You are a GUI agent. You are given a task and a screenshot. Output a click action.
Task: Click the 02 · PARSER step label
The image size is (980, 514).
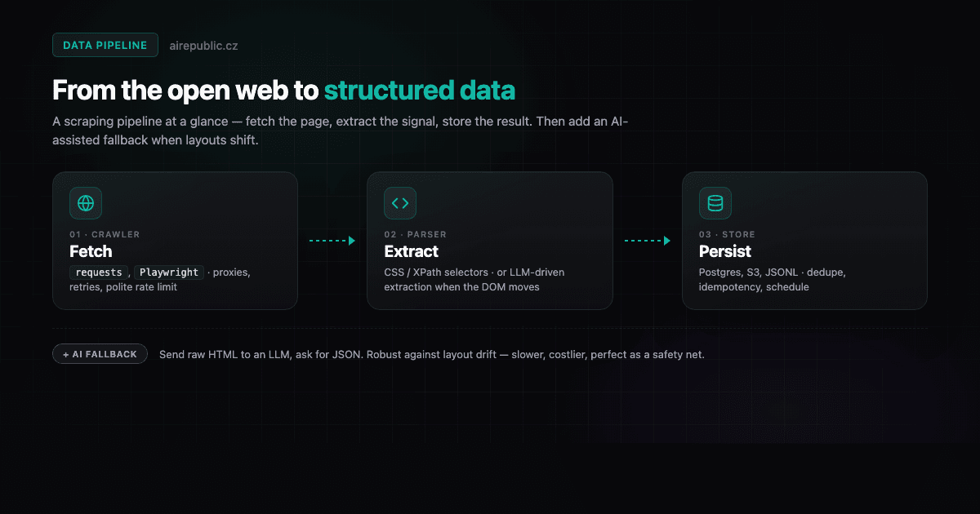pyautogui.click(x=416, y=234)
